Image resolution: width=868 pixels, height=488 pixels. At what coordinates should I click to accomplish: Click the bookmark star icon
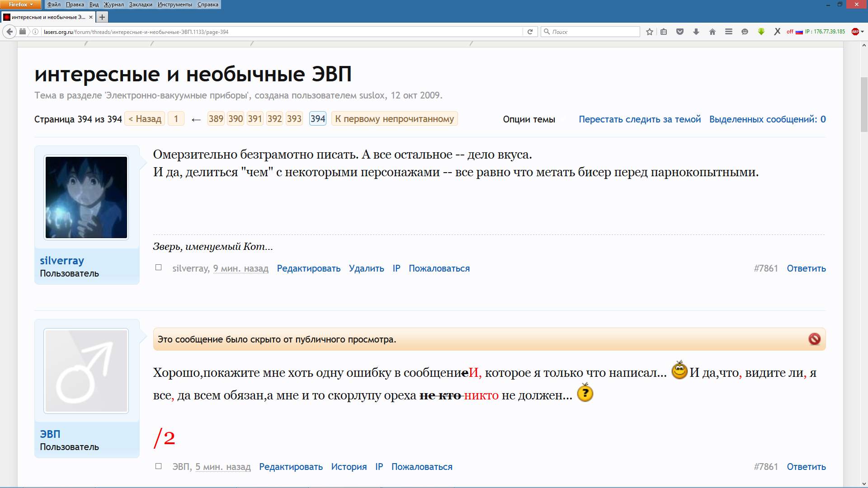(650, 32)
